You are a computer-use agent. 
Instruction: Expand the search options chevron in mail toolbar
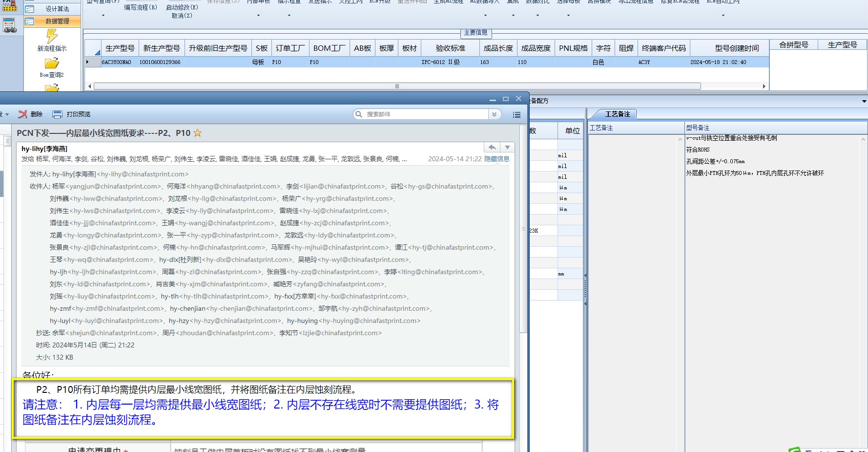point(495,114)
